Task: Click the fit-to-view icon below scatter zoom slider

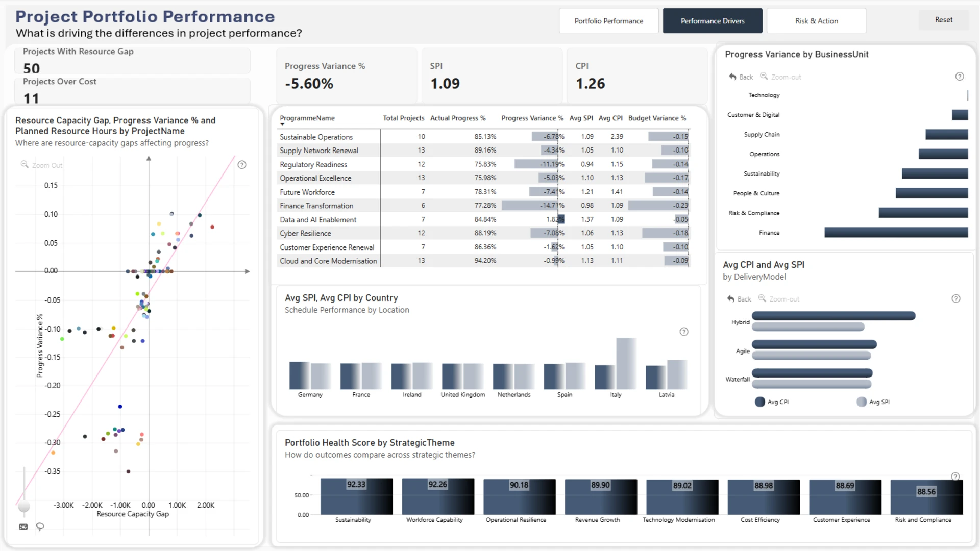Action: click(x=23, y=527)
